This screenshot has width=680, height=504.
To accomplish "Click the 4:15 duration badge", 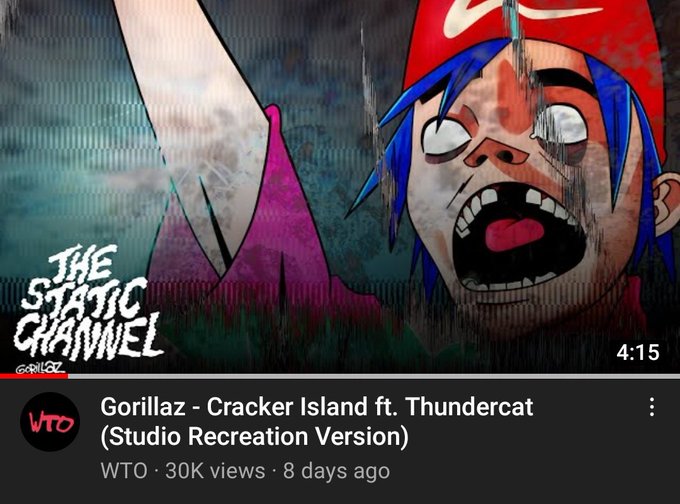I will click(638, 352).
